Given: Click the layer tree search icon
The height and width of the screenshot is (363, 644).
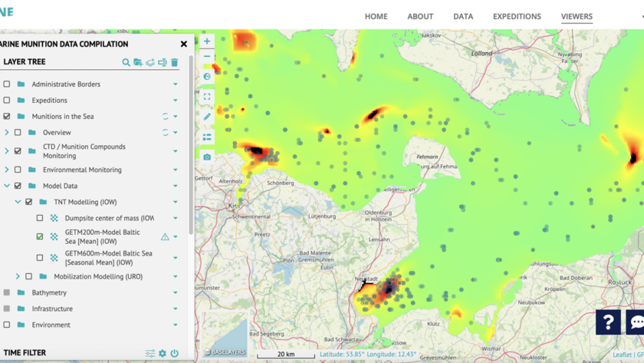Looking at the screenshot, I should [x=126, y=62].
